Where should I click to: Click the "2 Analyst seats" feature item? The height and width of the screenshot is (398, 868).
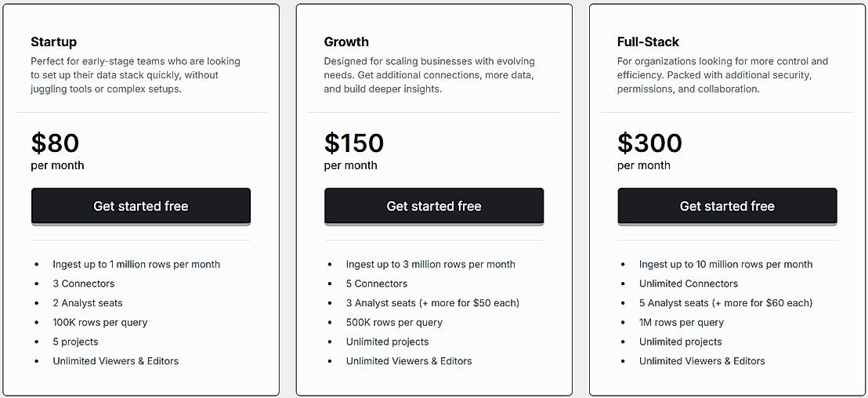click(x=88, y=302)
